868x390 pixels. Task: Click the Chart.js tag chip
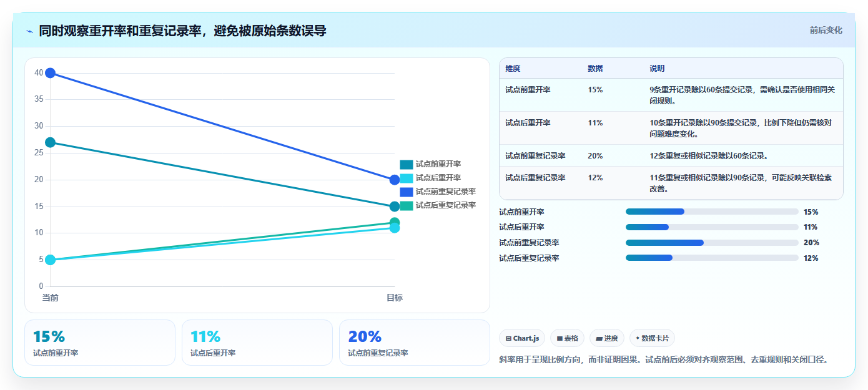pos(522,338)
